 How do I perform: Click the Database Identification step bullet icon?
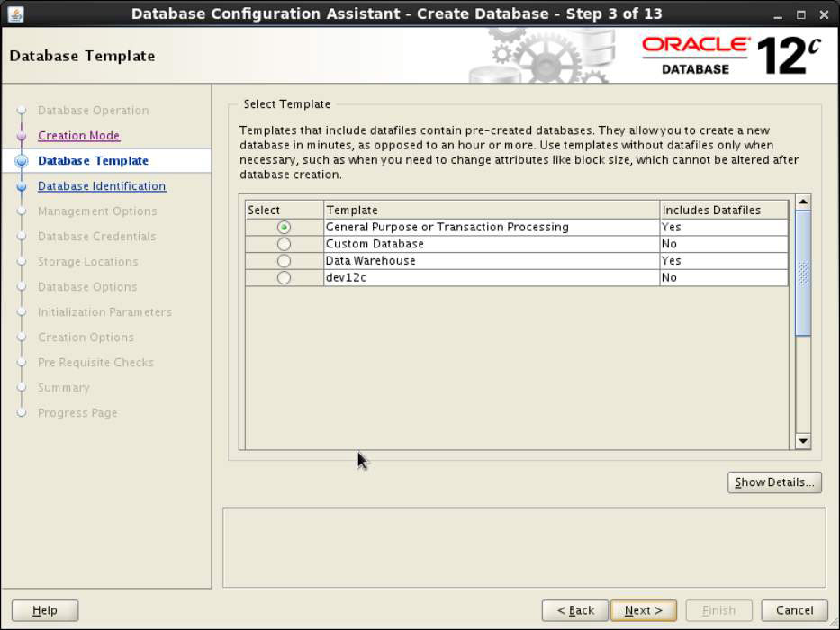coord(22,186)
